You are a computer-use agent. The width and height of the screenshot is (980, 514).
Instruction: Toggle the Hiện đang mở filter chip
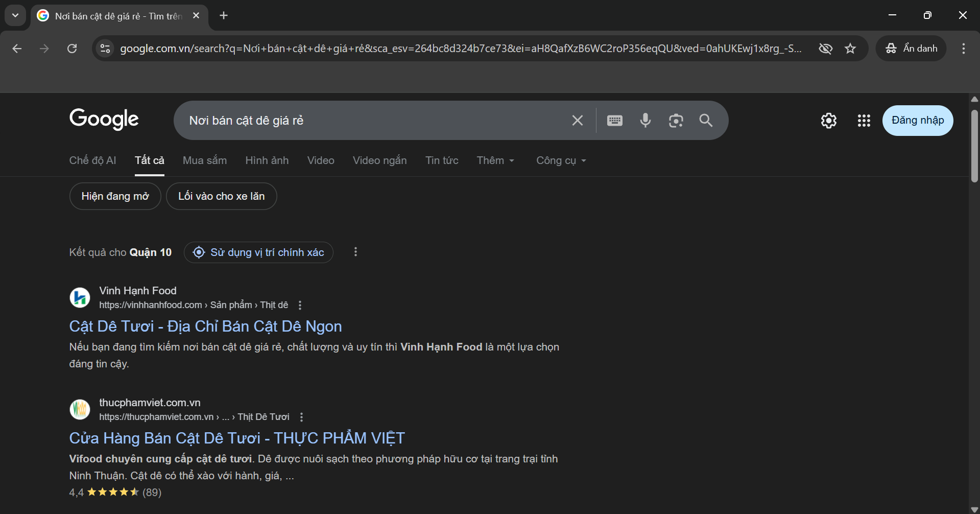(x=115, y=196)
